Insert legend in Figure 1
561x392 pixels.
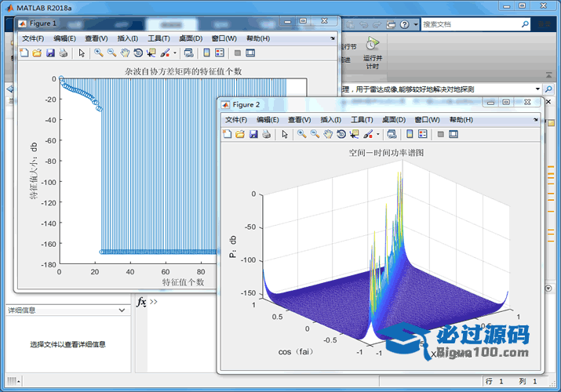point(220,53)
